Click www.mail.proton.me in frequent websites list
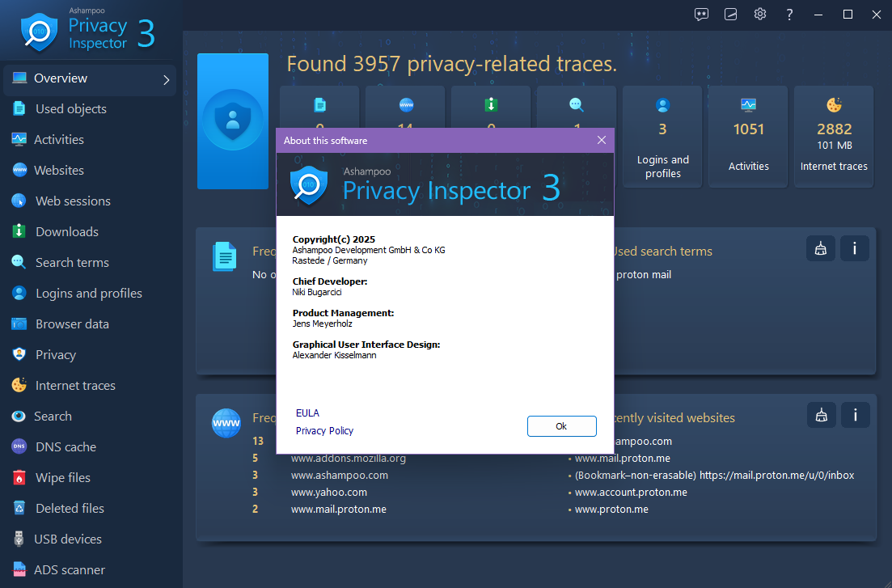 [339, 509]
